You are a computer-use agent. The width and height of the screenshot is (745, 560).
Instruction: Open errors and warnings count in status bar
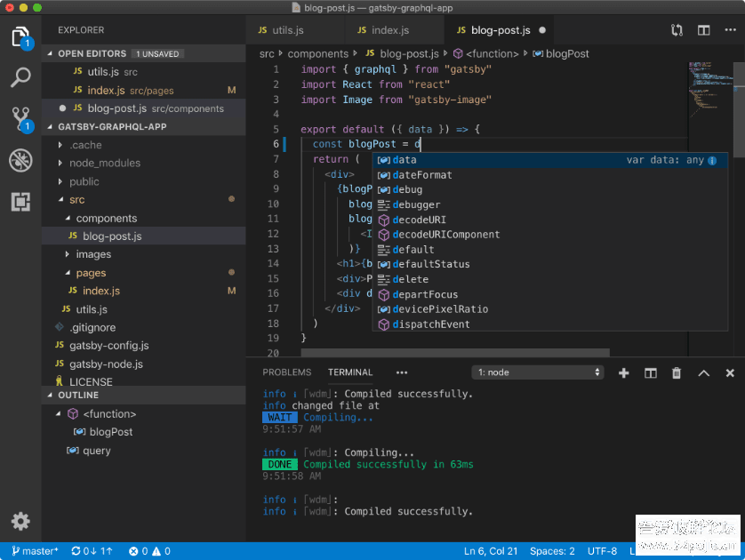[x=149, y=551]
